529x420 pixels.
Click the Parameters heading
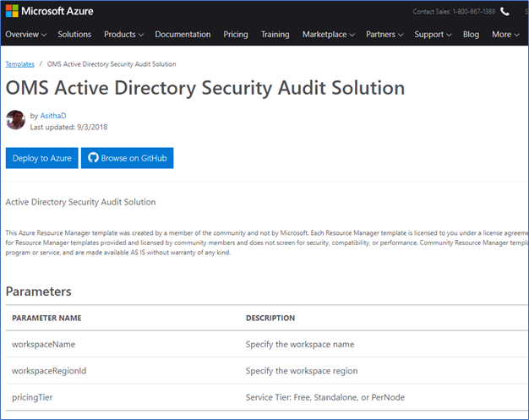pos(39,292)
